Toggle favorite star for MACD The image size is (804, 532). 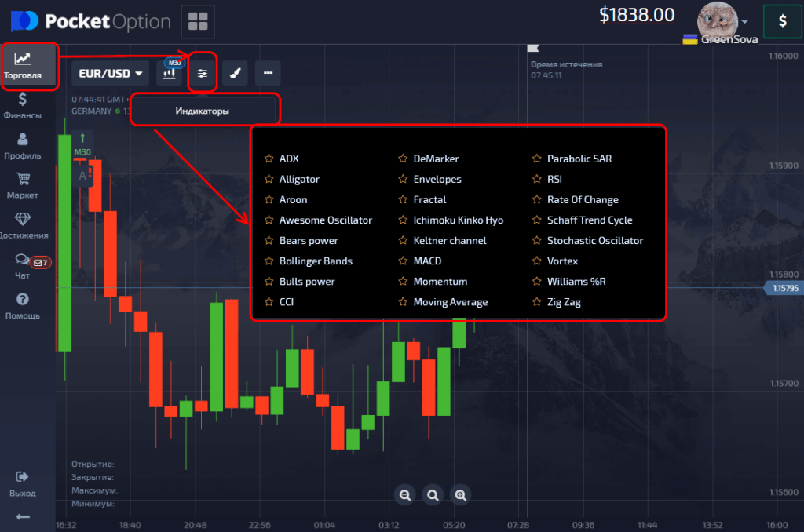(403, 261)
